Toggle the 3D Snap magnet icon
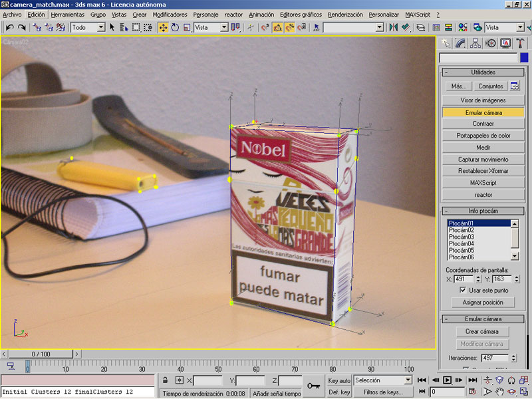The height and width of the screenshot is (399, 532). point(265,27)
